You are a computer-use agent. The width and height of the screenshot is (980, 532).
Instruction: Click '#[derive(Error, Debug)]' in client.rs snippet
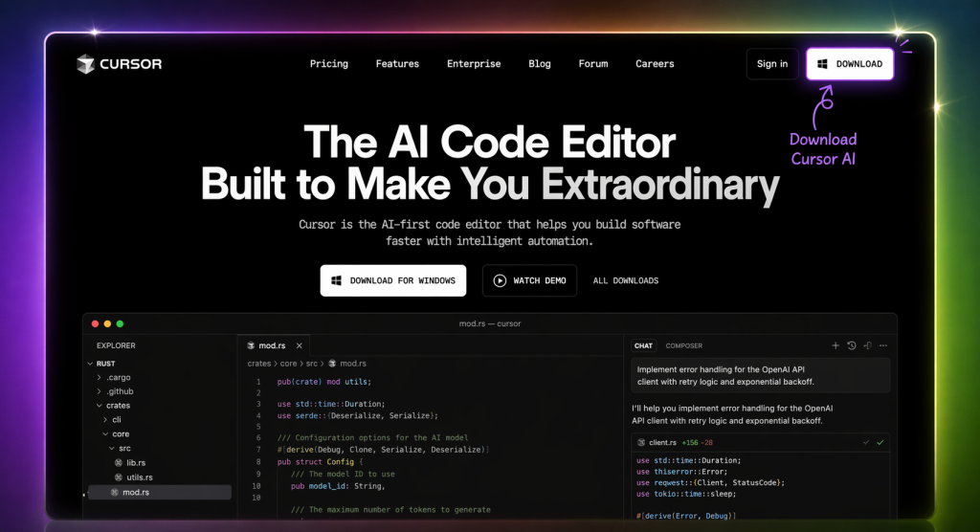(x=686, y=516)
